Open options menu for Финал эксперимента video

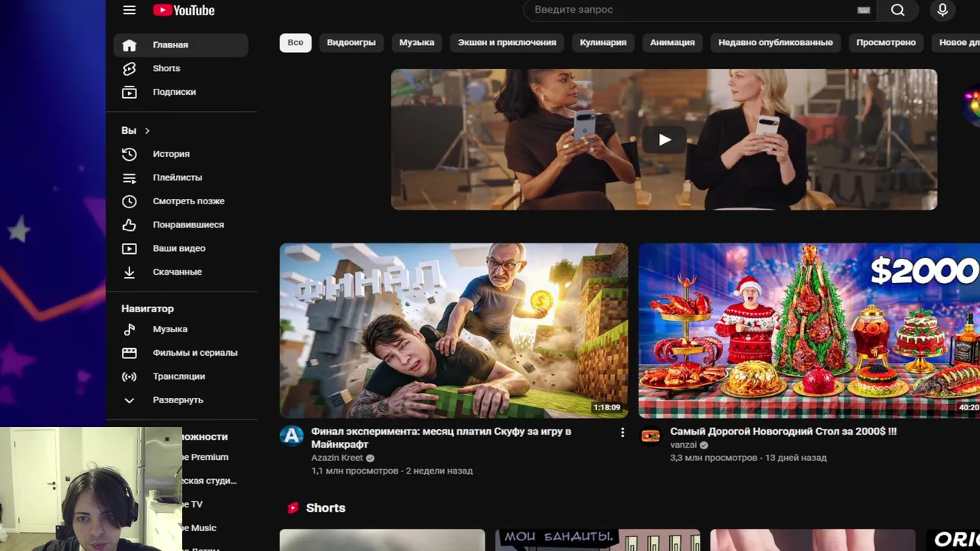tap(622, 432)
